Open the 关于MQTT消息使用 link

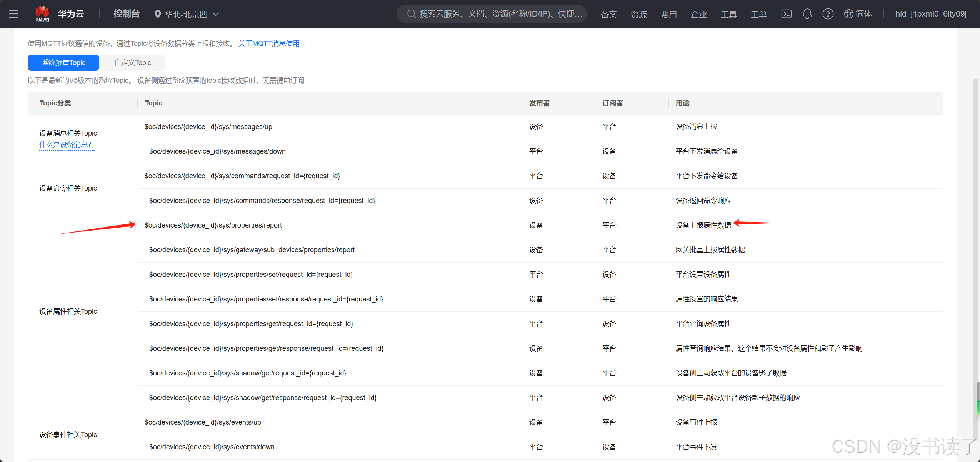(x=268, y=44)
